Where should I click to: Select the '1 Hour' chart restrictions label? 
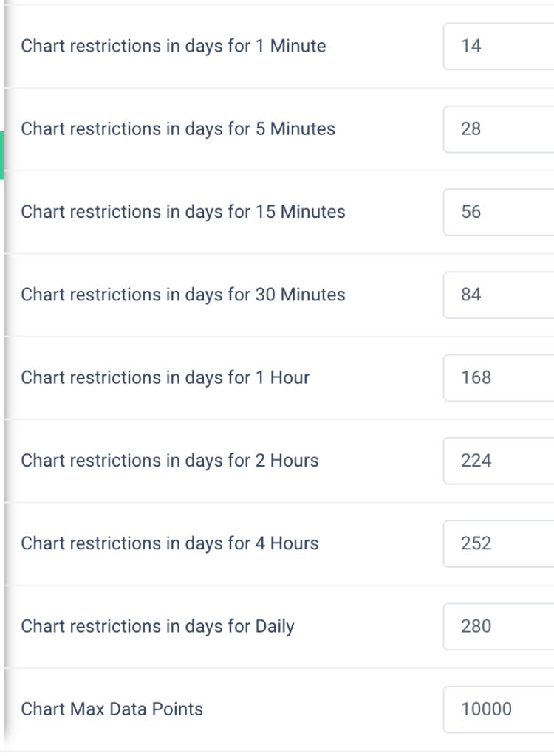click(x=165, y=378)
